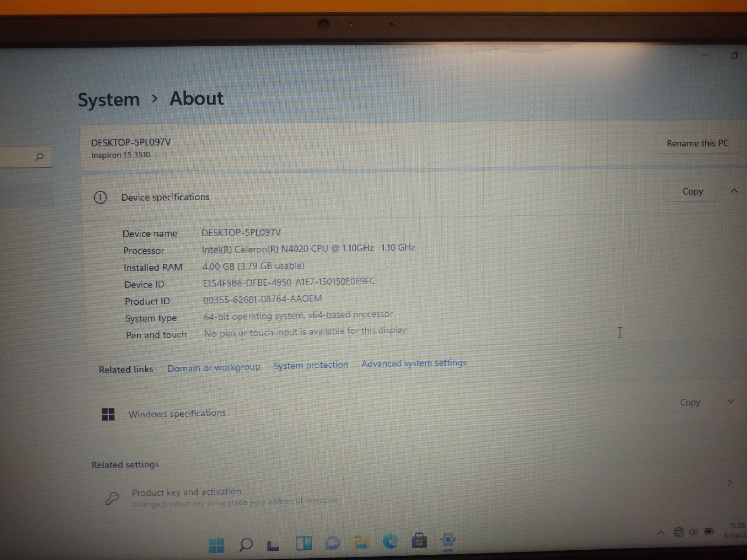This screenshot has height=560, width=747.
Task: Open Advanced system settings link
Action: coord(414,363)
